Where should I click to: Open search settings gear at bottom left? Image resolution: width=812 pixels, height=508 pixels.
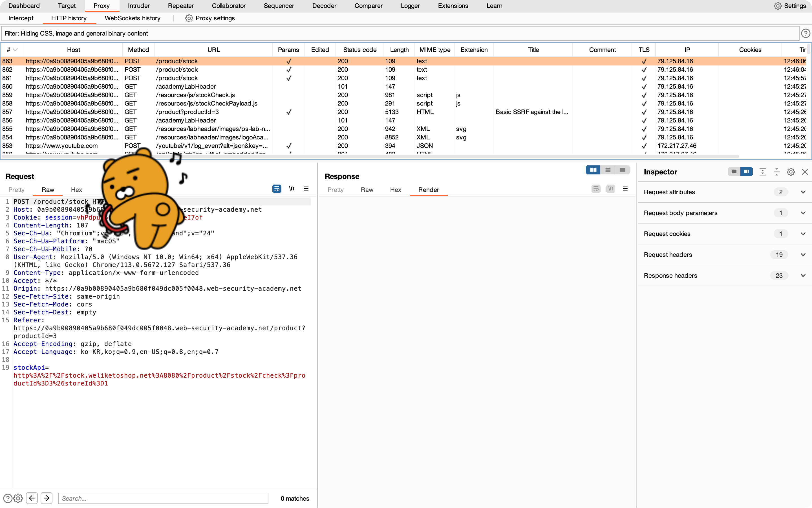point(18,498)
